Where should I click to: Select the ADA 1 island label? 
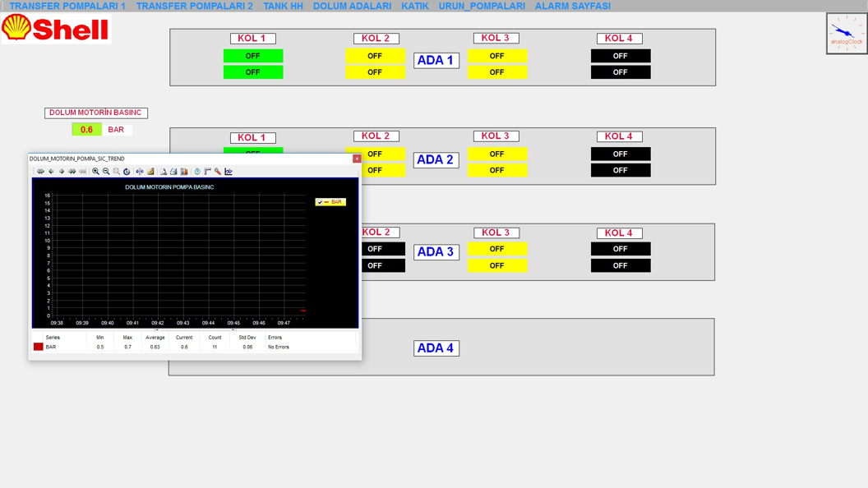click(436, 60)
